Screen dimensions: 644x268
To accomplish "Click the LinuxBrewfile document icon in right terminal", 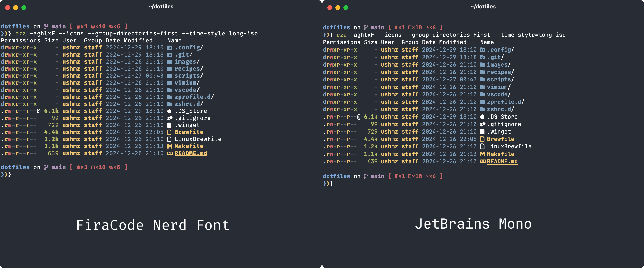I will pos(482,146).
